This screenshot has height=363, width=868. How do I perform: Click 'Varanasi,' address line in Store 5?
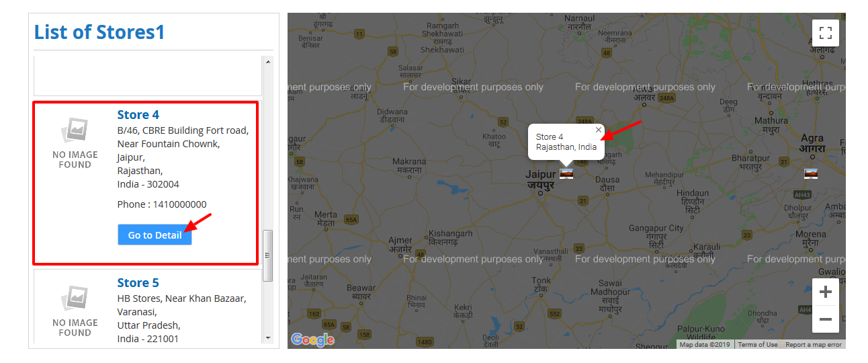(137, 312)
